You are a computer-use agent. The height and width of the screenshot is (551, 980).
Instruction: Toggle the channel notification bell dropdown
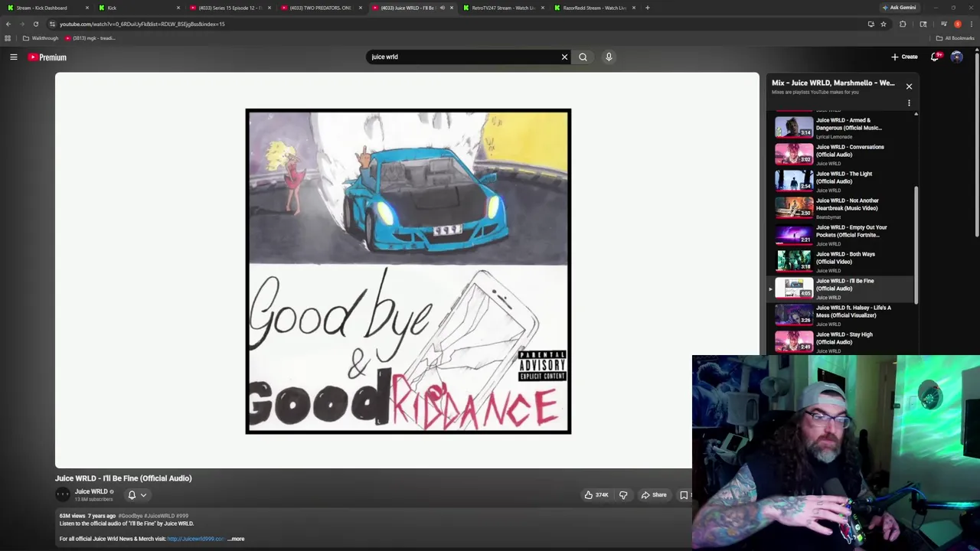click(136, 495)
